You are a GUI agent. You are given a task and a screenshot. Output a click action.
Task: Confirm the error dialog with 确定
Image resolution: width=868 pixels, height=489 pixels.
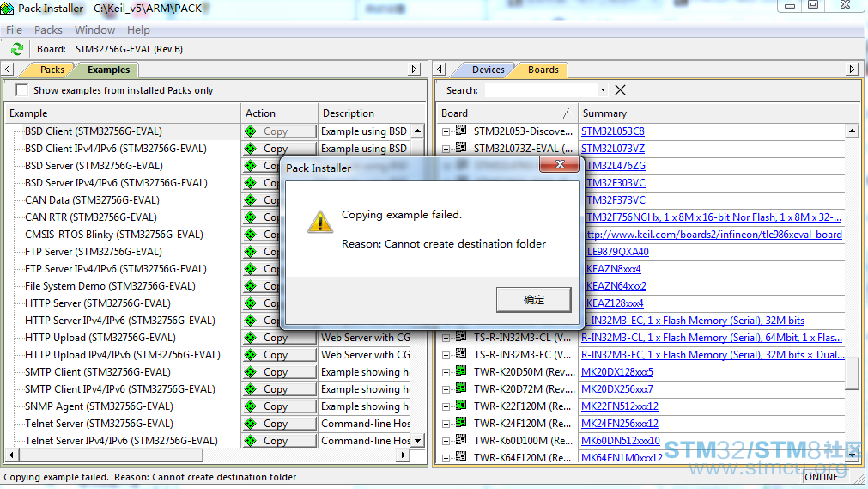point(534,300)
